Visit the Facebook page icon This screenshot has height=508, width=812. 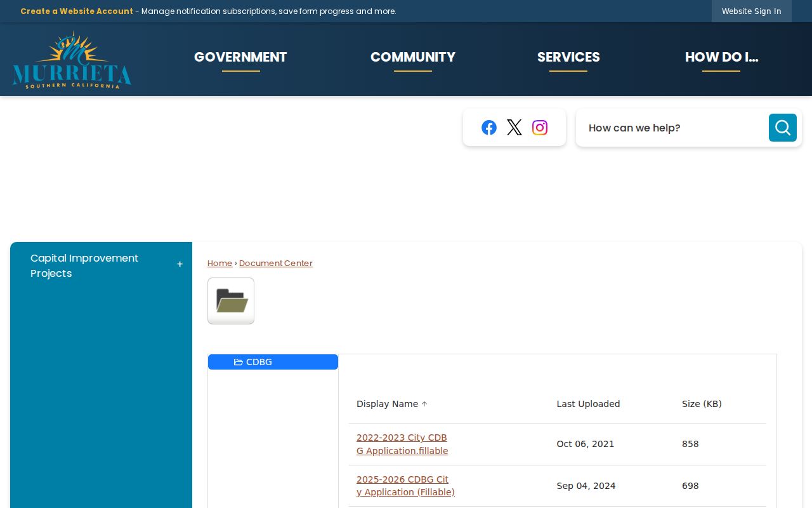click(489, 128)
